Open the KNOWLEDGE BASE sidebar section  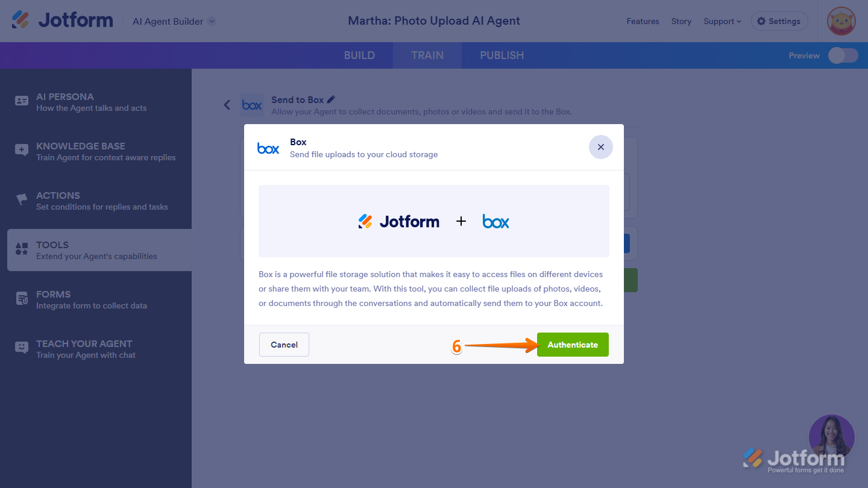point(99,151)
